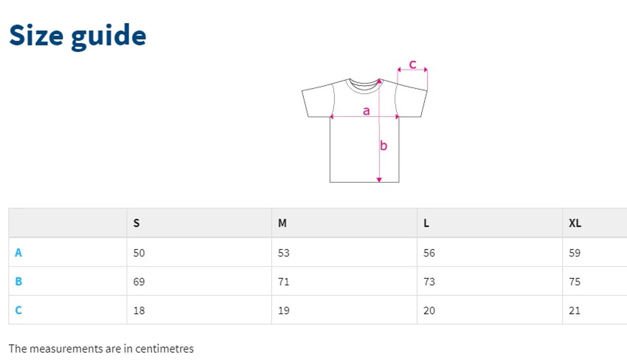Screen dimensions: 627x364
Task: Select the XL size column header
Action: tap(575, 223)
